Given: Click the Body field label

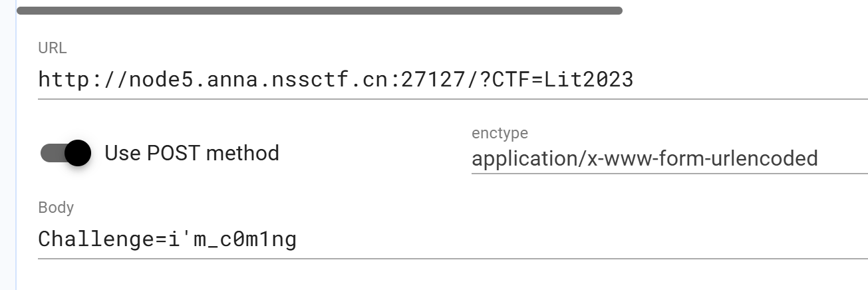Looking at the screenshot, I should [x=56, y=208].
